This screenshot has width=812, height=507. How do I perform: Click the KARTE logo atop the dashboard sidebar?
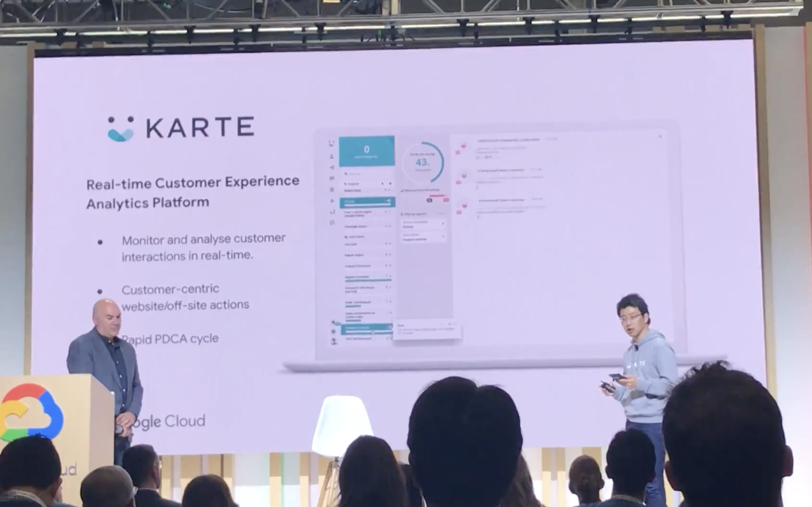point(331,143)
